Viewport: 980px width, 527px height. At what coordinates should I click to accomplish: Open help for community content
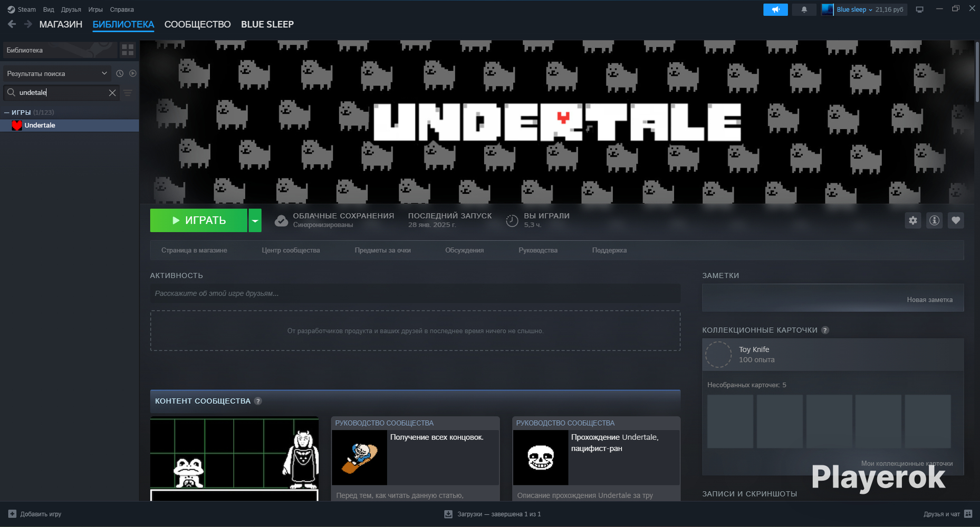click(x=258, y=401)
